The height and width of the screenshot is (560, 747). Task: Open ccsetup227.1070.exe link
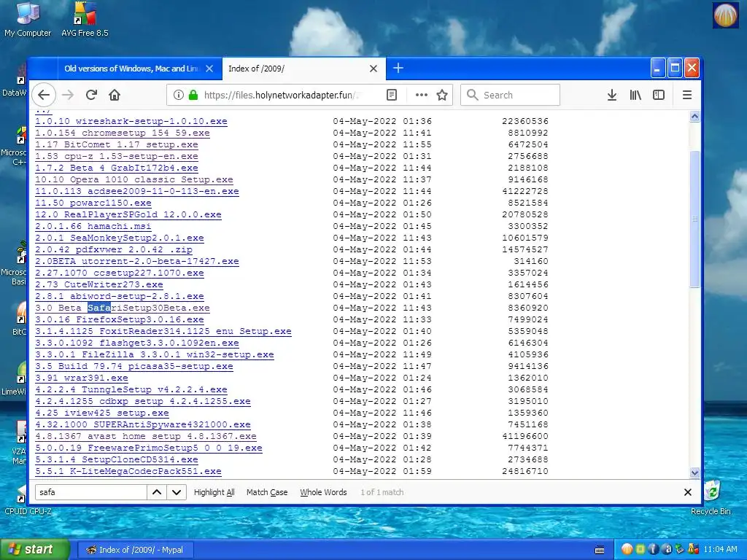(x=120, y=273)
